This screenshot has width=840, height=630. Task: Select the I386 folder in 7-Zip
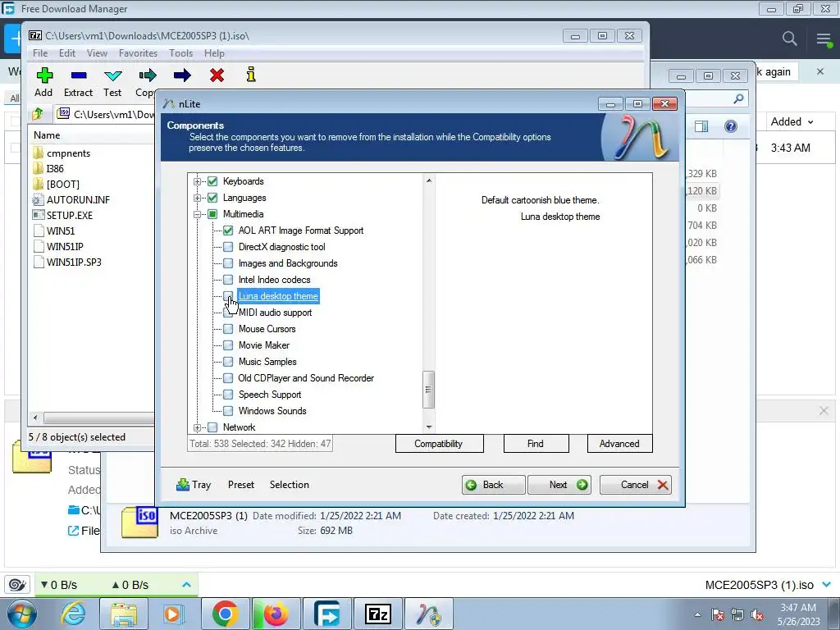(x=55, y=169)
